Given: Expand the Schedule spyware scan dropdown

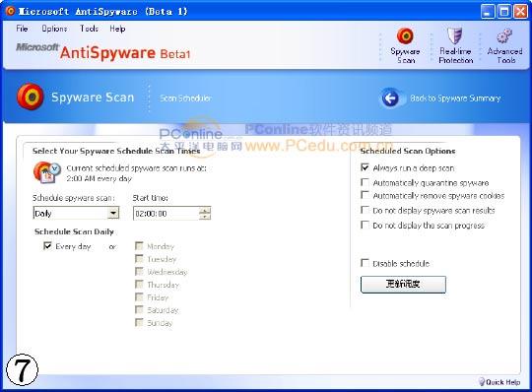Looking at the screenshot, I should pos(113,213).
